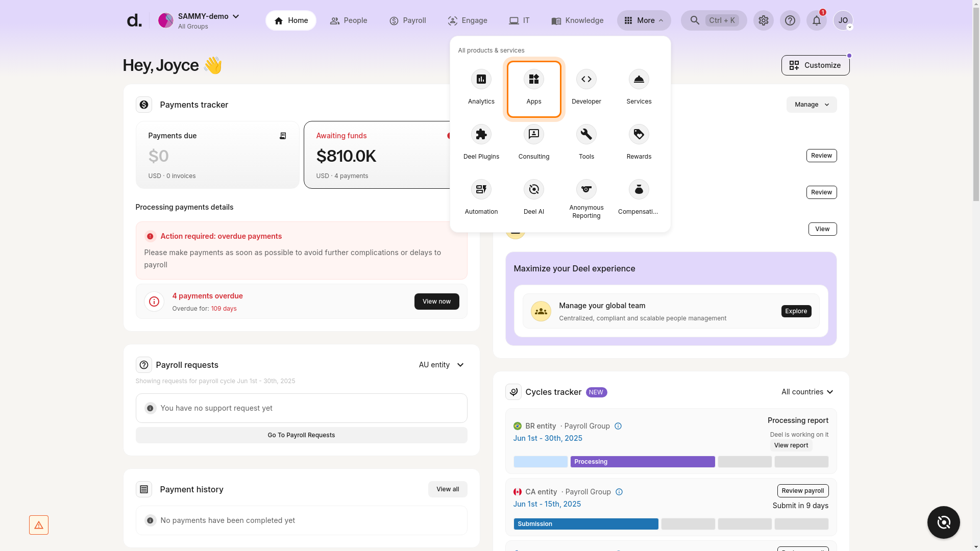The width and height of the screenshot is (980, 551).
Task: Go to the Home tab
Action: point(290,20)
